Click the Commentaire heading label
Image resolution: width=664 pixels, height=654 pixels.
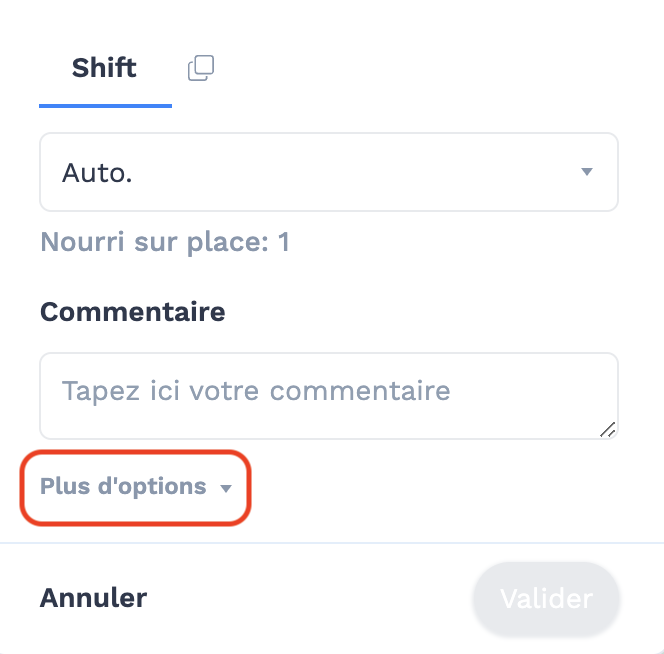coord(133,312)
